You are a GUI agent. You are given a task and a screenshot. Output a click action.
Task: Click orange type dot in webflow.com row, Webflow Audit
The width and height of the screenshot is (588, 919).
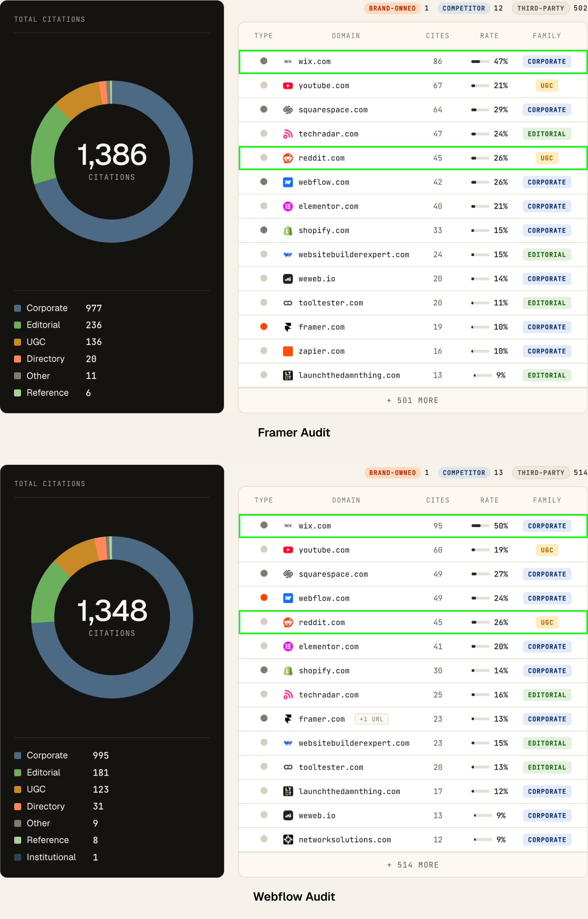click(264, 597)
